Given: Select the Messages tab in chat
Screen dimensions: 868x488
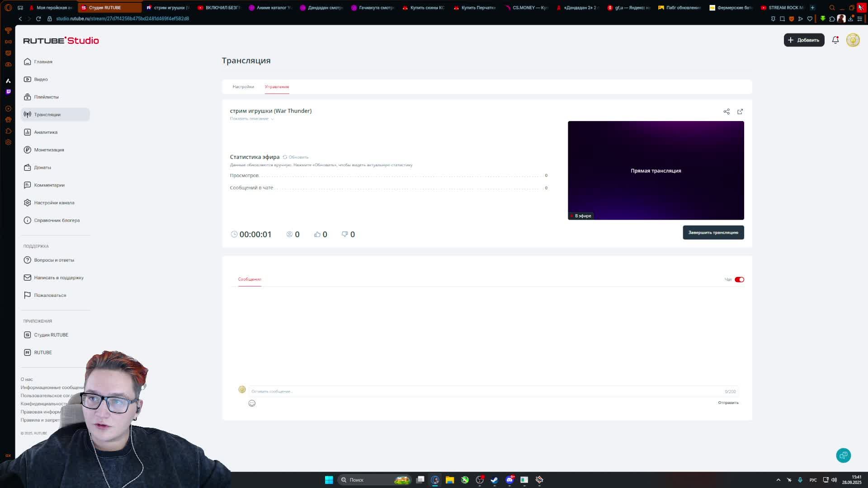Looking at the screenshot, I should (250, 279).
